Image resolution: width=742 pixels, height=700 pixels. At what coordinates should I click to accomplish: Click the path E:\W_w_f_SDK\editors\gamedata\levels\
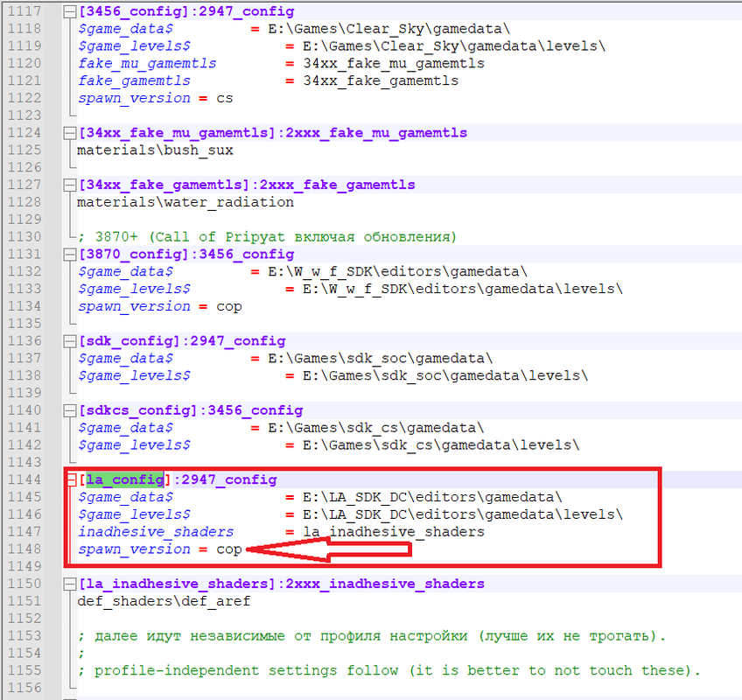pyautogui.click(x=462, y=289)
